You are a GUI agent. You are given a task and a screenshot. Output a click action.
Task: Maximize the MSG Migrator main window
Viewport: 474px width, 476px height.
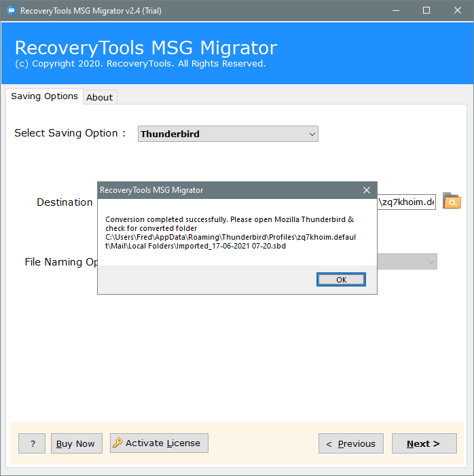click(x=426, y=11)
